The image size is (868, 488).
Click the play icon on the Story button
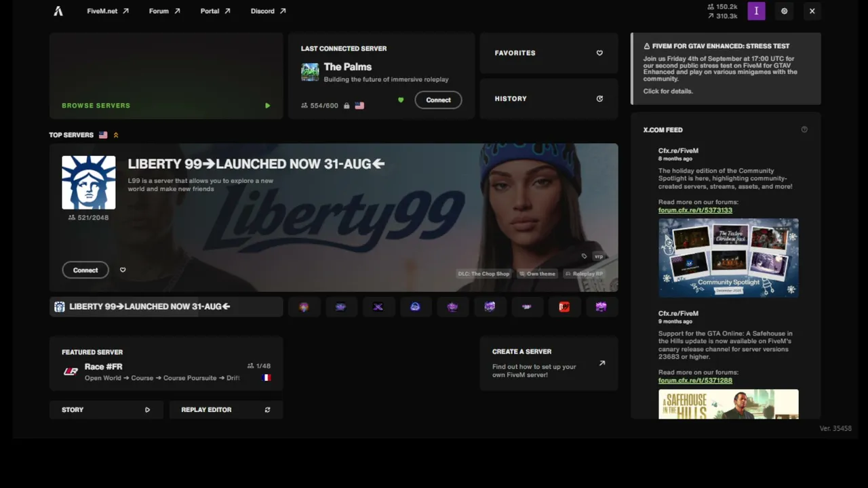(x=147, y=409)
